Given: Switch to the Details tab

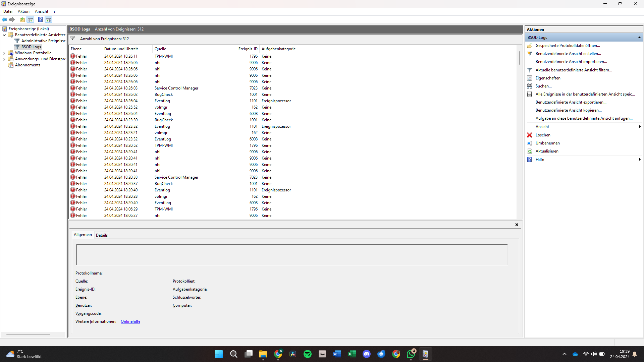Looking at the screenshot, I should tap(102, 235).
